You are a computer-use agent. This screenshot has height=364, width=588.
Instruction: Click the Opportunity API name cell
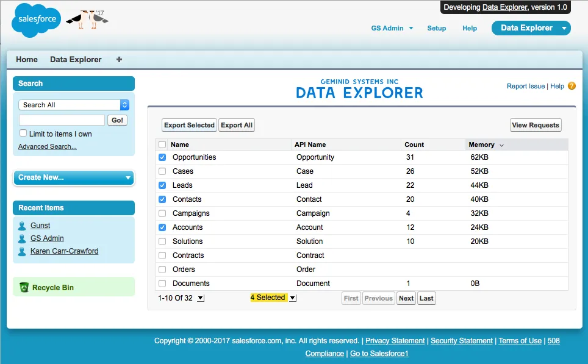point(315,157)
